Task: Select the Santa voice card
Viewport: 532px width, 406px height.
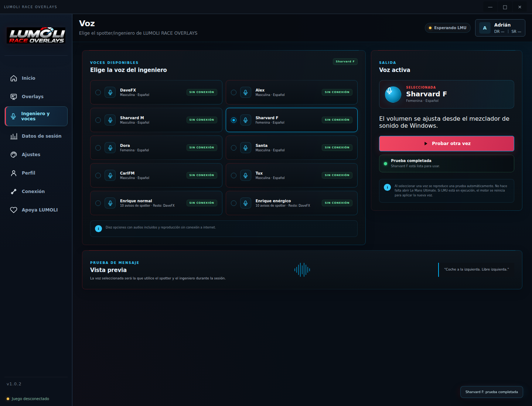Action: click(x=291, y=148)
